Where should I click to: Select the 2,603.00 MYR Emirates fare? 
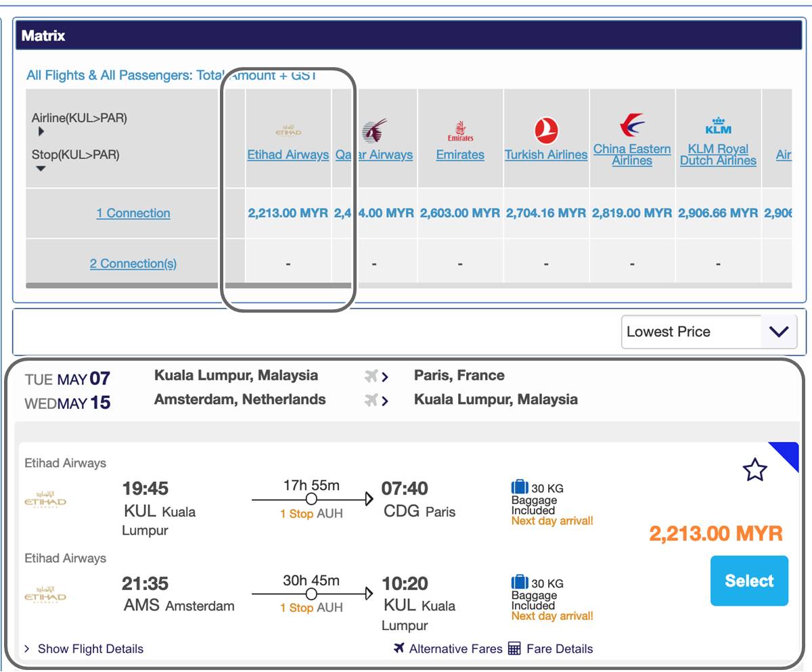click(x=460, y=212)
